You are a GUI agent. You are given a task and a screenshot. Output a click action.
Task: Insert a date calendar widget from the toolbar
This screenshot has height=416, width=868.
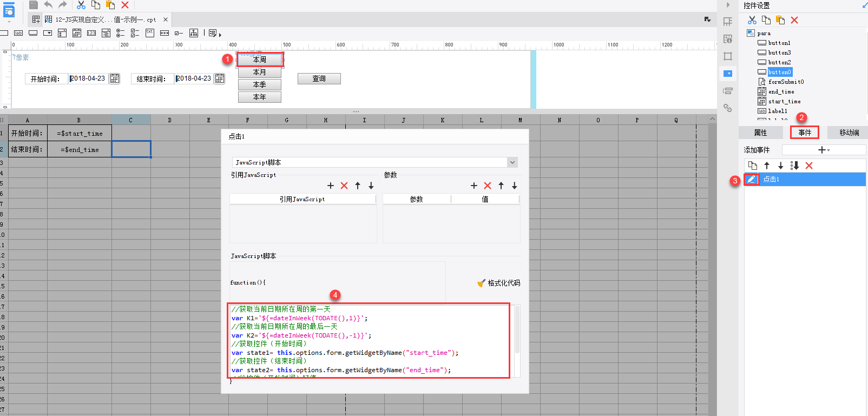point(77,33)
